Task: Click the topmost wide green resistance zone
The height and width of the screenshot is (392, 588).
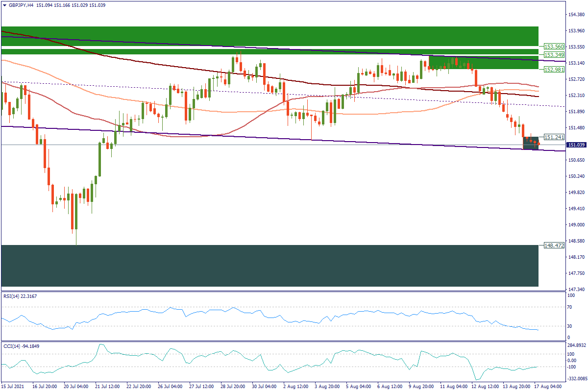Action: (x=269, y=36)
